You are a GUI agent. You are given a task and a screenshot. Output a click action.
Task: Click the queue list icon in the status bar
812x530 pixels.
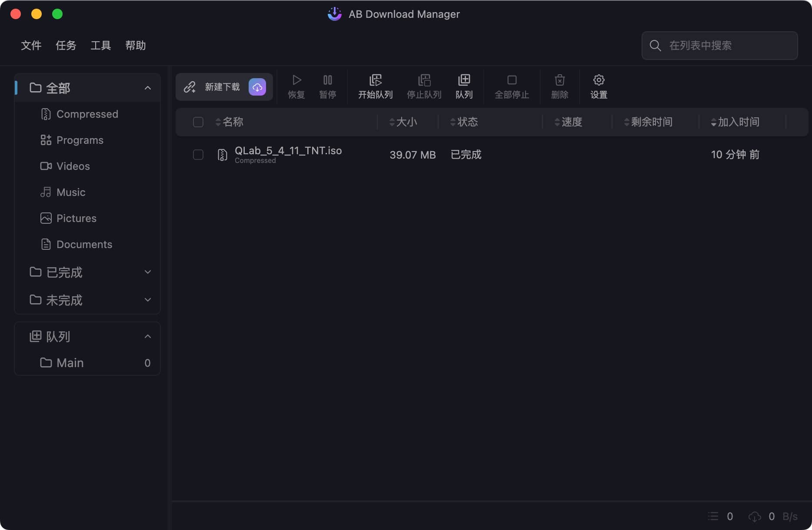[713, 516]
